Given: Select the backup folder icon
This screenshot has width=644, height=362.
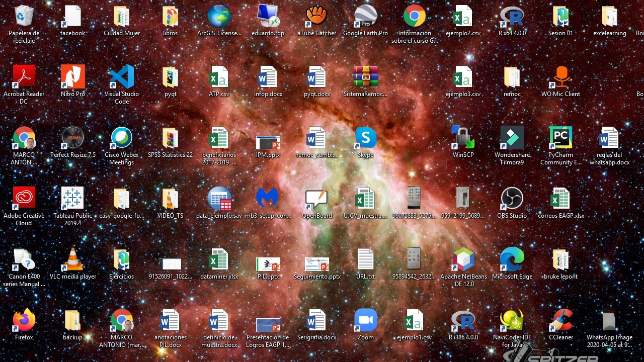Looking at the screenshot, I should (72, 320).
